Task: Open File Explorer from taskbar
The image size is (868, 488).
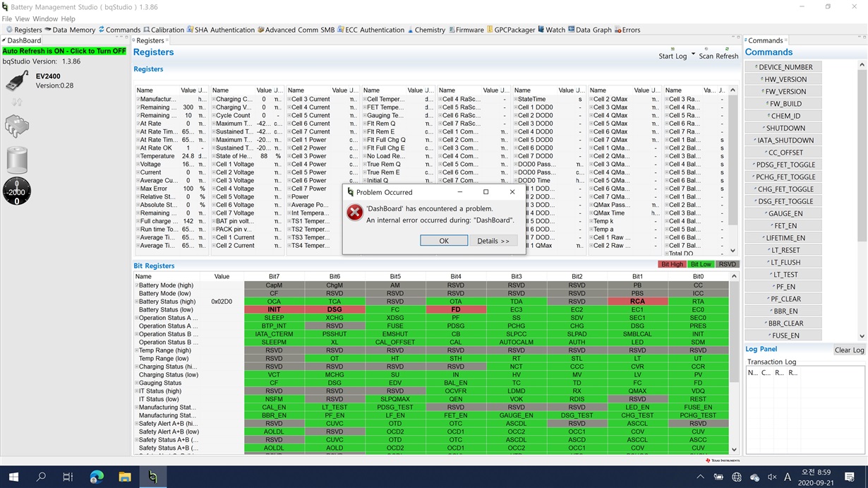Action: pos(124,477)
